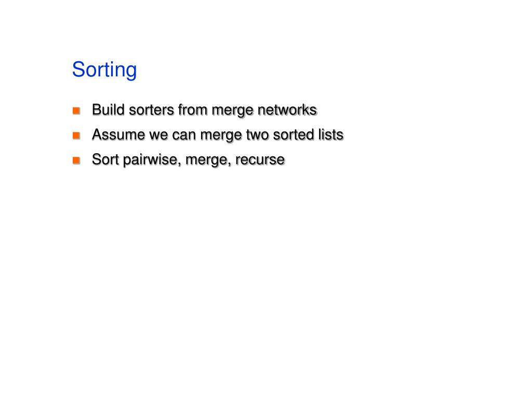Click the blue "Sorting" slide title
The height and width of the screenshot is (399, 532).
[104, 70]
